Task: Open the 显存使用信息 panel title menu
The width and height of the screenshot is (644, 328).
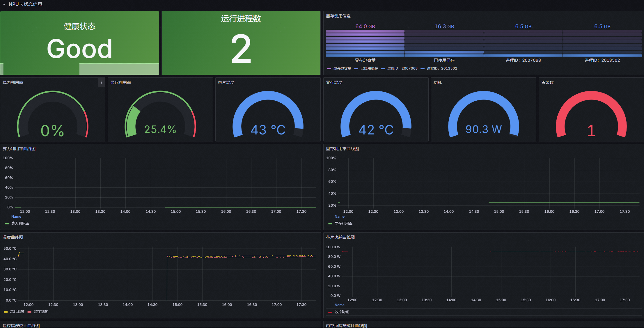Action: point(338,16)
